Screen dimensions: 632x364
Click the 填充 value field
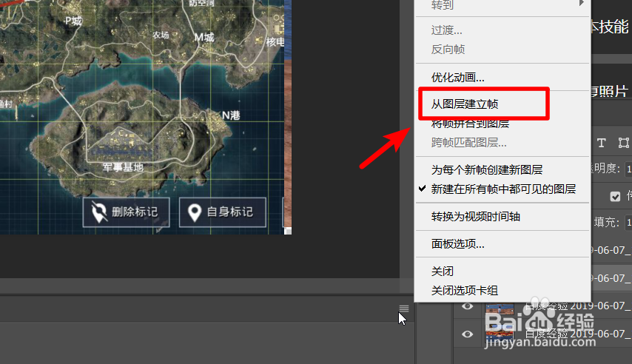click(628, 222)
